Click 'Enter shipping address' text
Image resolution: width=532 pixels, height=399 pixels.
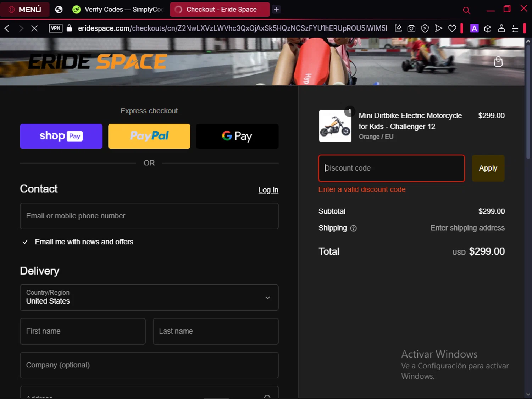tap(467, 228)
